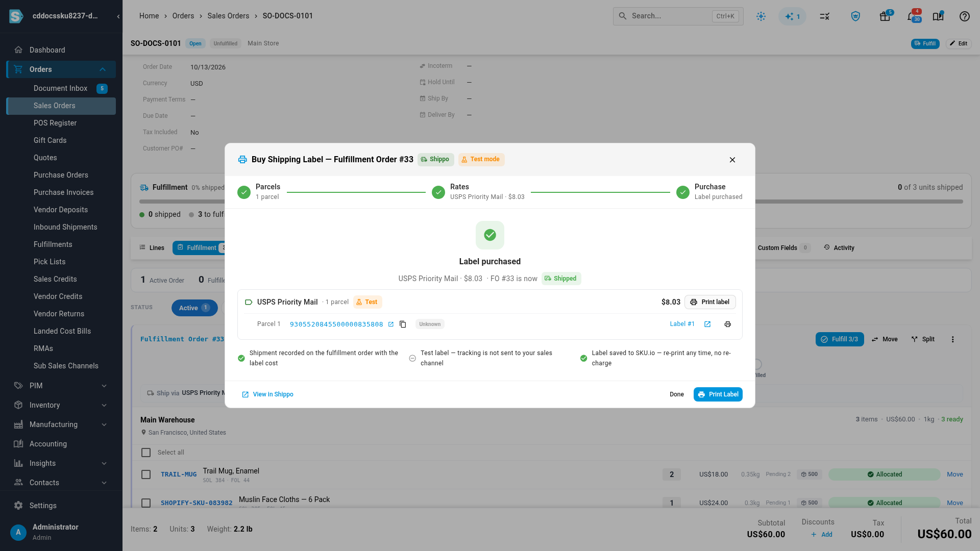Switch to the Lines tab

[x=152, y=248]
